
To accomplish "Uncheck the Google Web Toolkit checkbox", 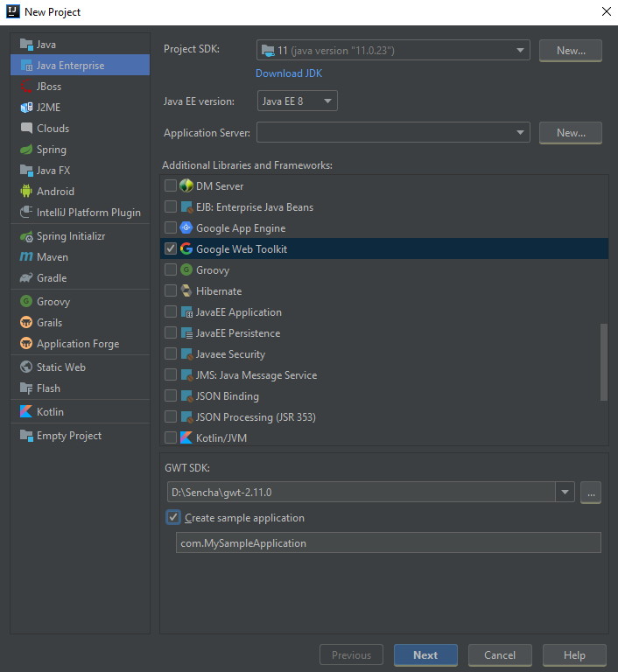I will (171, 248).
